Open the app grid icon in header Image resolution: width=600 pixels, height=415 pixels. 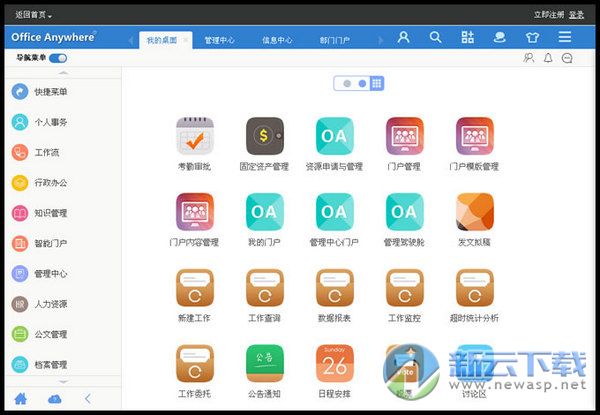coord(467,37)
